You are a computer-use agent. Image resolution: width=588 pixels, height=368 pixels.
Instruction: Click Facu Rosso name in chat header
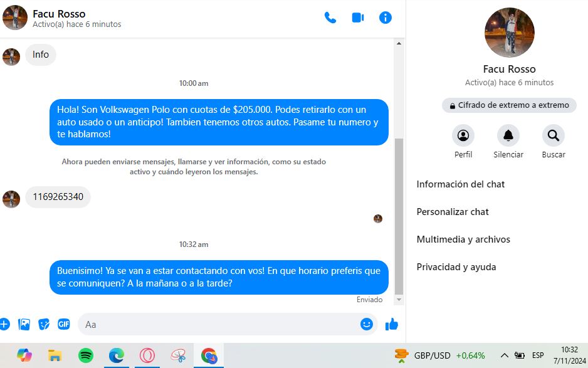tap(59, 14)
